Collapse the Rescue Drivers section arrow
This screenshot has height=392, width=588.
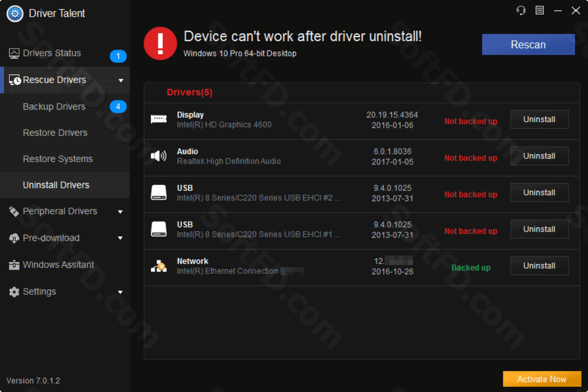click(x=121, y=80)
